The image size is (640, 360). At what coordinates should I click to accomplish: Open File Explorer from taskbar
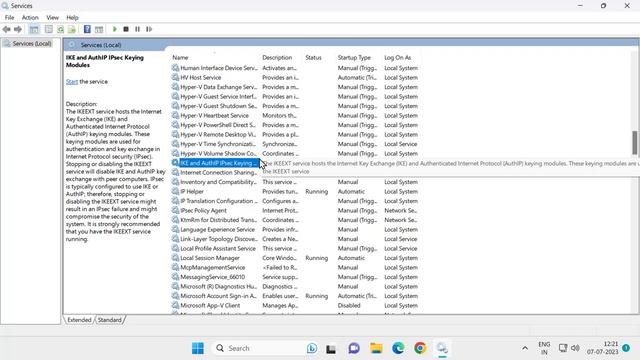tap(376, 348)
